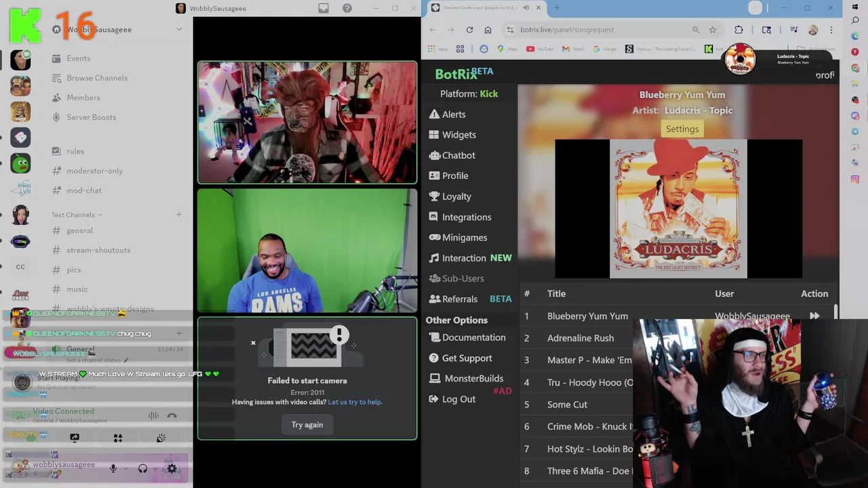Viewport: 868px width, 488px height.
Task: Log Out of BotRix
Action: 452,399
